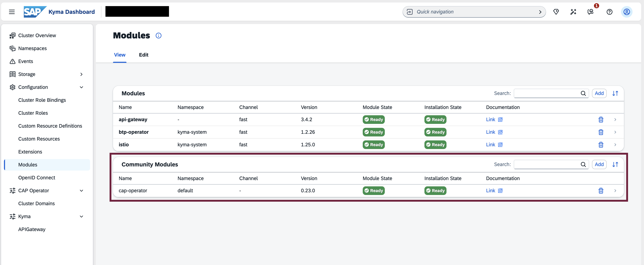The height and width of the screenshot is (265, 644).
Task: Expand the Storage sidebar section
Action: [81, 74]
